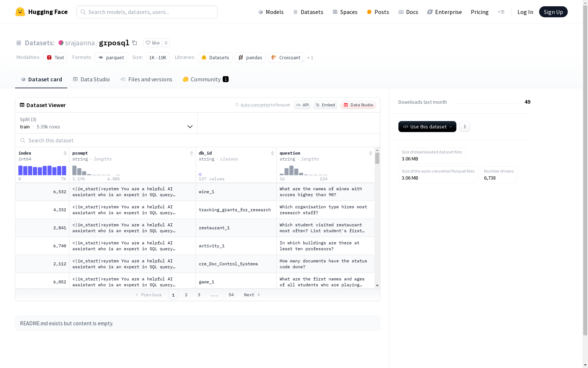Click the question lengths histogram
Image resolution: width=588 pixels, height=368 pixels.
point(304,170)
